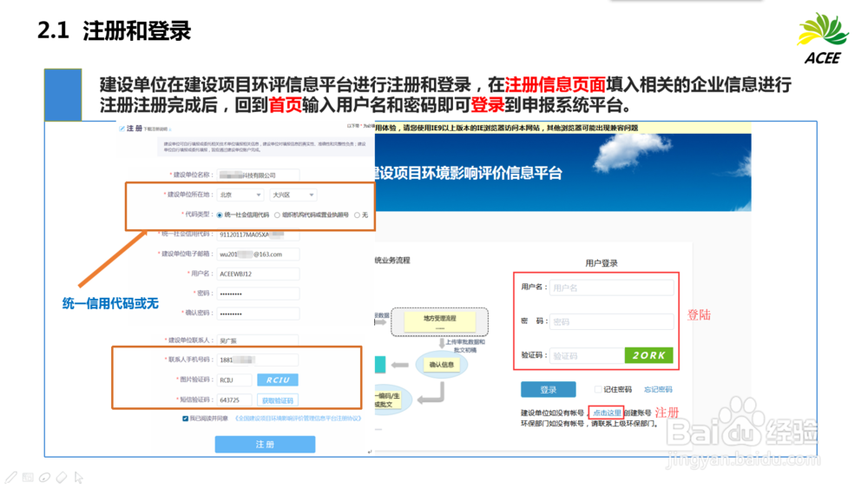Select the 无 code type radio
Image resolution: width=868 pixels, height=489 pixels.
click(357, 215)
